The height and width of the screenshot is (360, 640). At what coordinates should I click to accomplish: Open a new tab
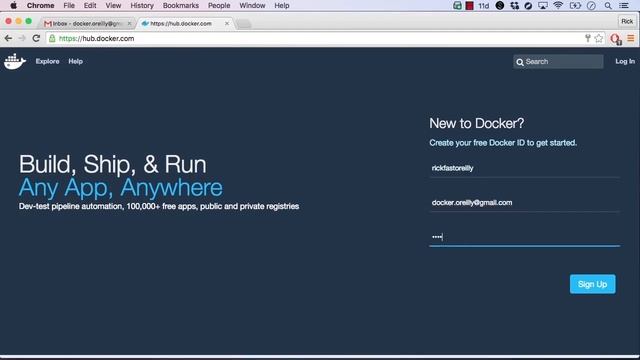pyautogui.click(x=244, y=24)
